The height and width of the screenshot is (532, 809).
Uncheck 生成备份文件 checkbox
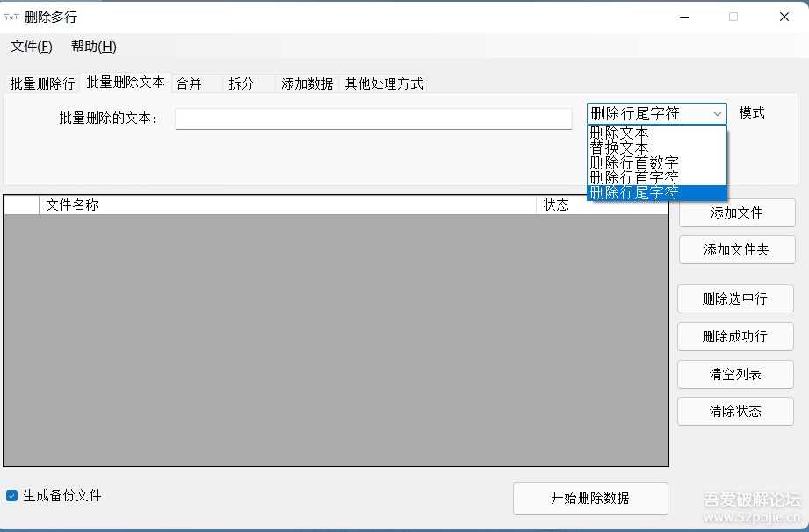click(x=11, y=495)
